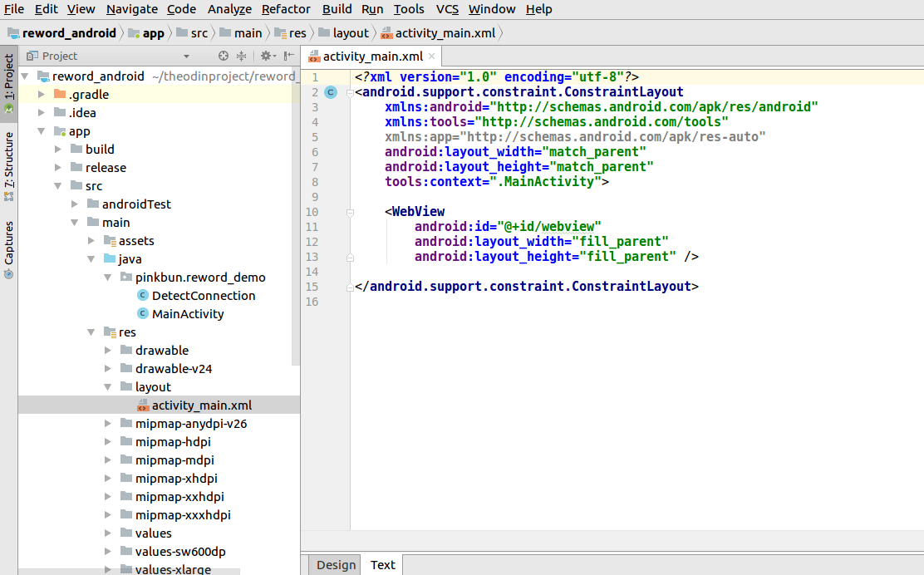Open Project panel settings gear icon
Image resolution: width=924 pixels, height=575 pixels.
coord(266,56)
